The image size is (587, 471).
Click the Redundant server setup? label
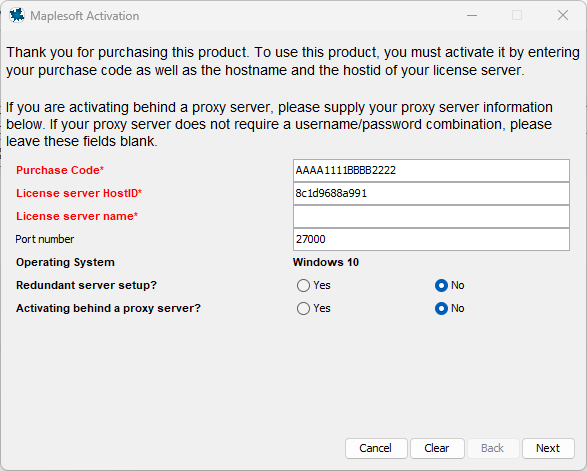(x=86, y=285)
